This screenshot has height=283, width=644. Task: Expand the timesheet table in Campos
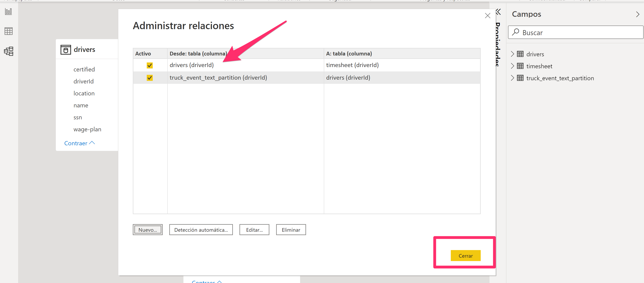[x=512, y=66]
